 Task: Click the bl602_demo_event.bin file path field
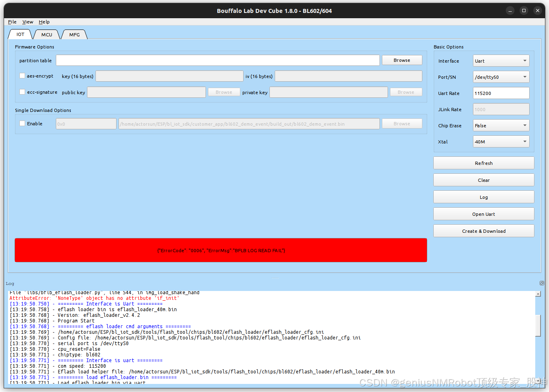click(x=249, y=124)
